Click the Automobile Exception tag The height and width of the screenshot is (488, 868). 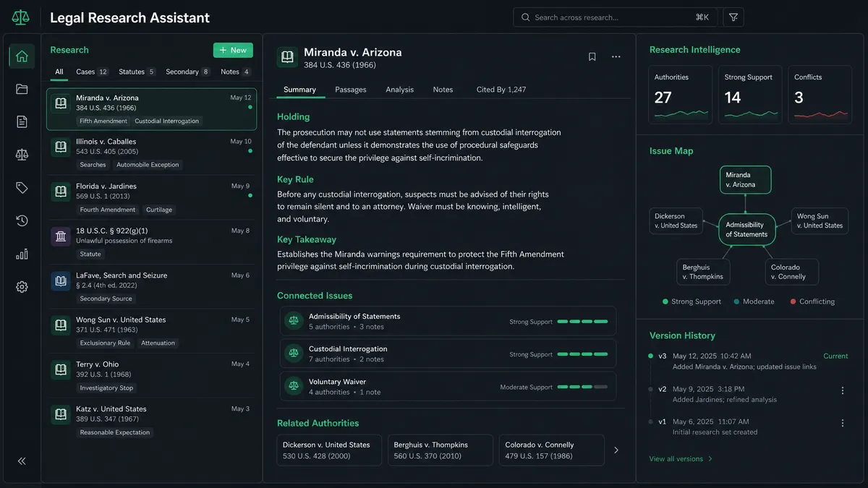(x=148, y=165)
